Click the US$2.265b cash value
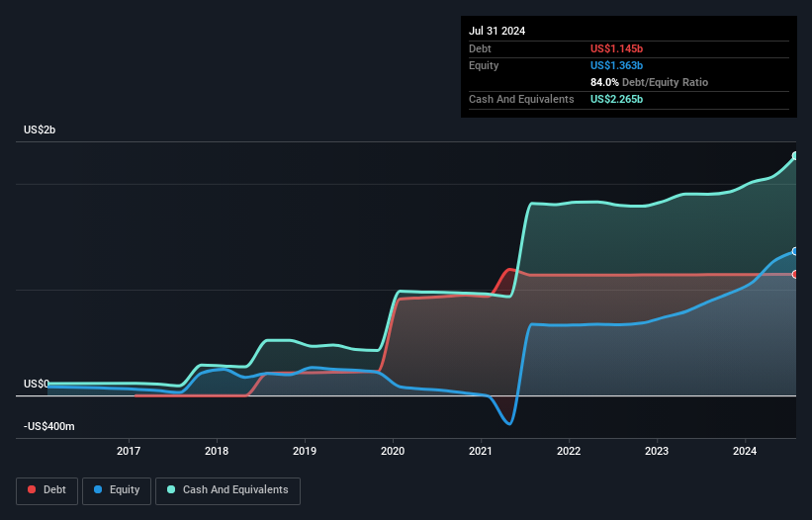 pos(616,99)
